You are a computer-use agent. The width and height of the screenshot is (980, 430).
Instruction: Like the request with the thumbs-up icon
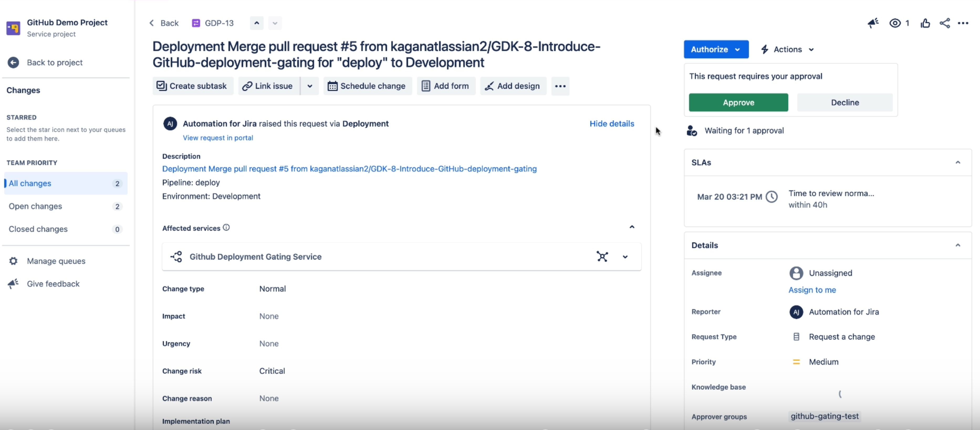pyautogui.click(x=925, y=23)
